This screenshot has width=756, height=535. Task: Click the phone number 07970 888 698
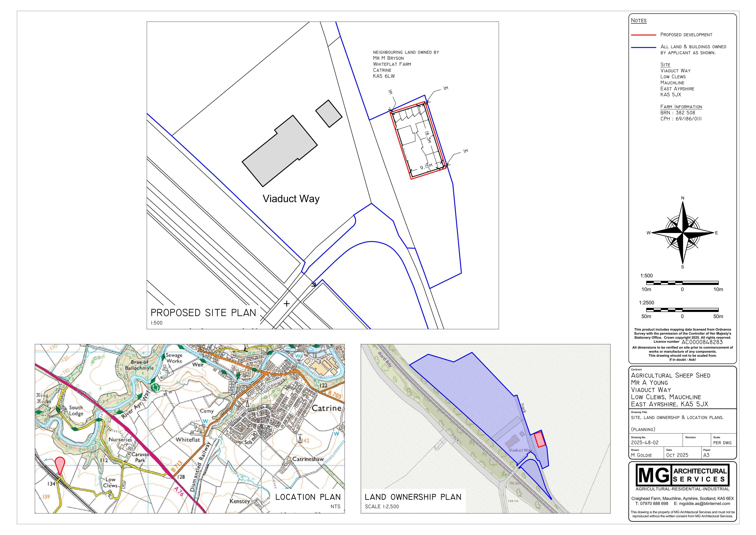click(x=654, y=504)
